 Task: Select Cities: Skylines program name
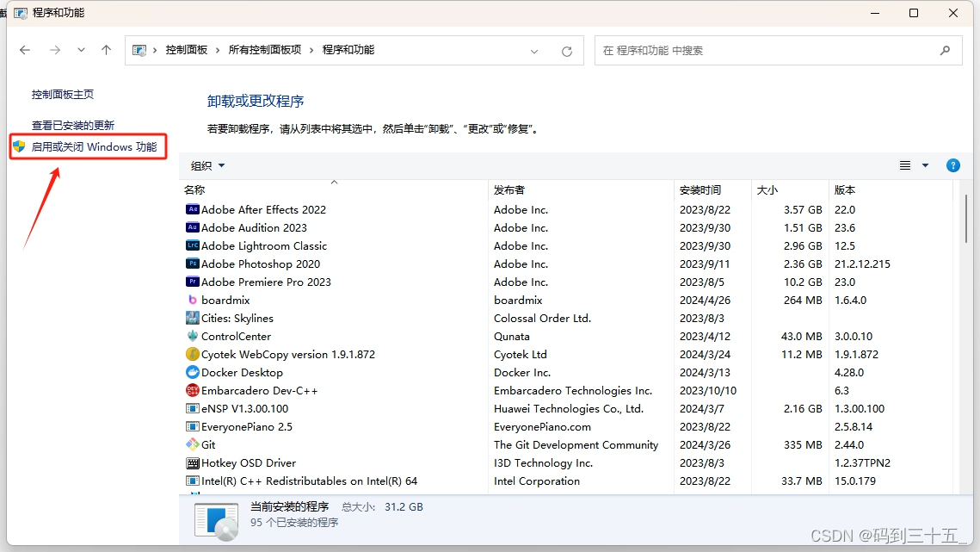pyautogui.click(x=237, y=318)
